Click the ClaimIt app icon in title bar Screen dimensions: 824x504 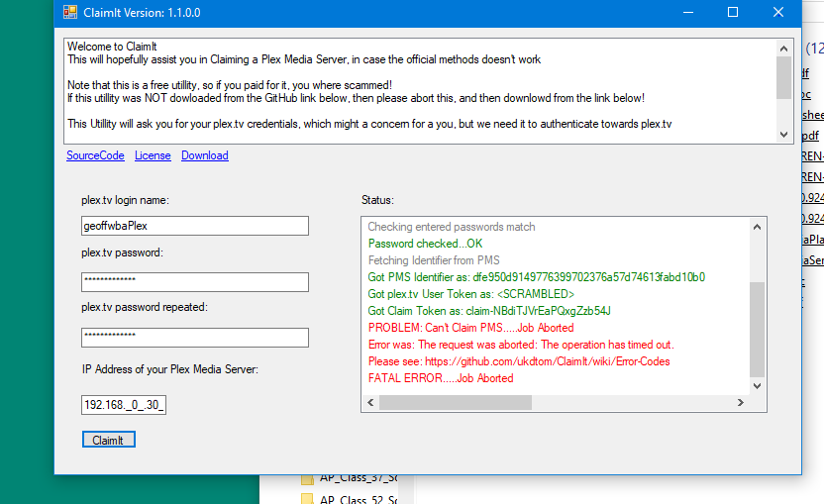[x=70, y=12]
